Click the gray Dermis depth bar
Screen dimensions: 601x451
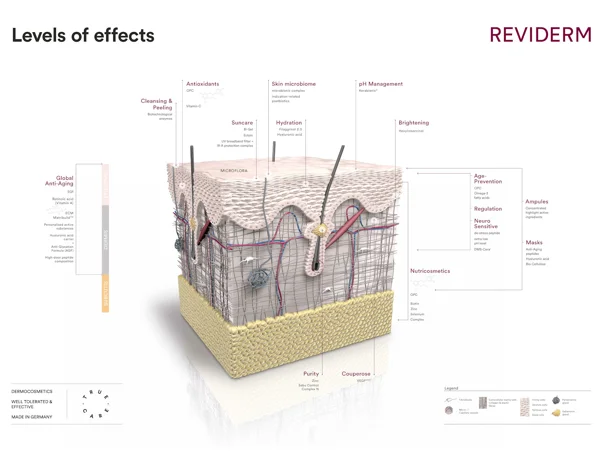click(x=105, y=241)
